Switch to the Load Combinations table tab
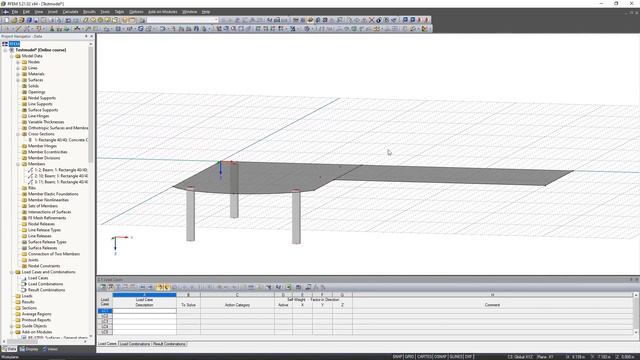 [135, 344]
